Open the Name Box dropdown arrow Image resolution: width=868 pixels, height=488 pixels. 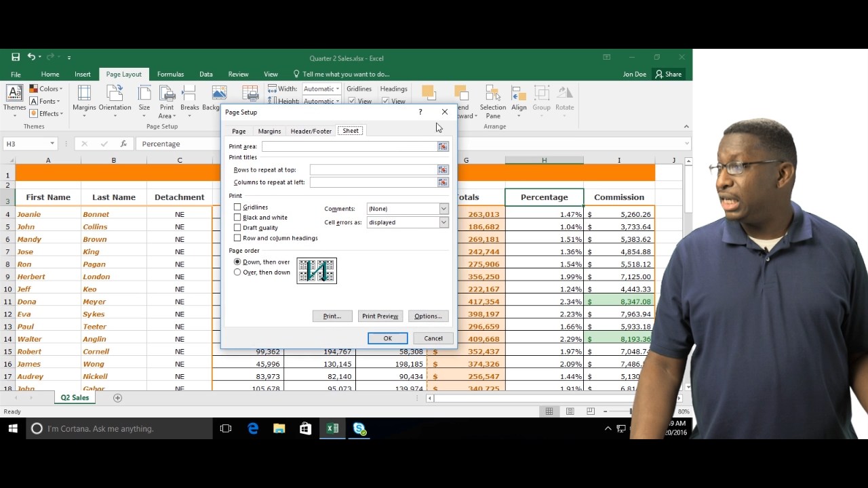coord(52,144)
